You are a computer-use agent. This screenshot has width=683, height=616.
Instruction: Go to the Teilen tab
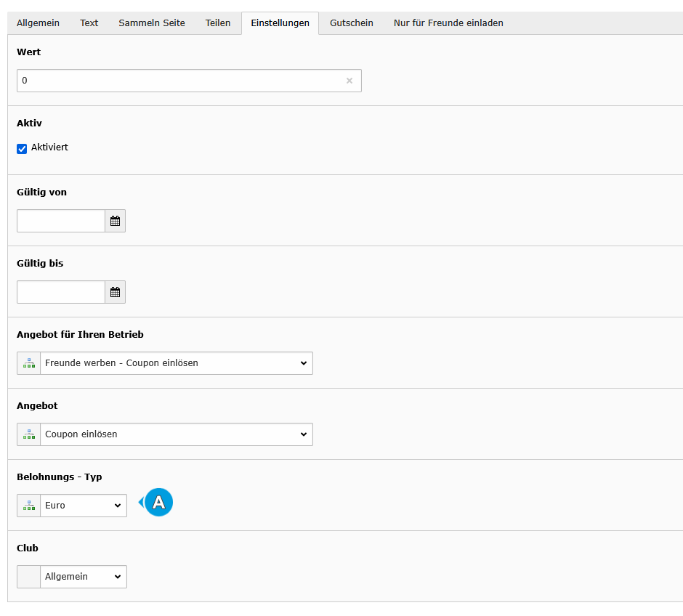(x=218, y=23)
